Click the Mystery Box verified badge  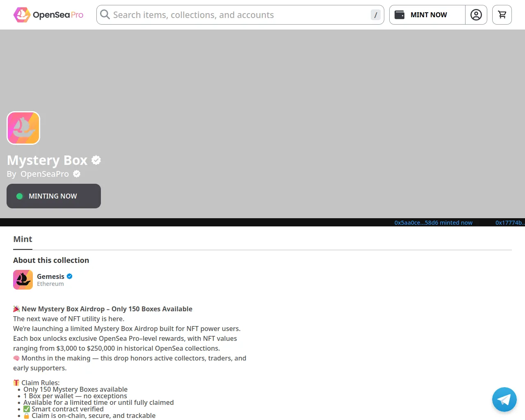pyautogui.click(x=96, y=160)
